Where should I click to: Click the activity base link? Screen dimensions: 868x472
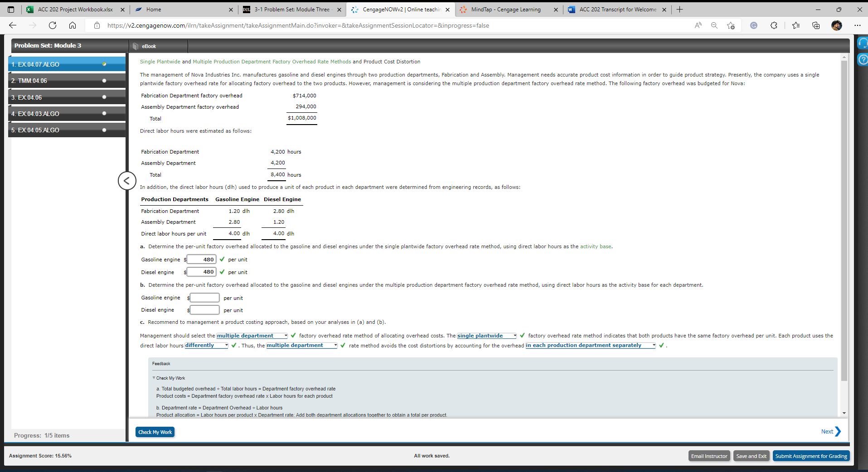point(596,246)
